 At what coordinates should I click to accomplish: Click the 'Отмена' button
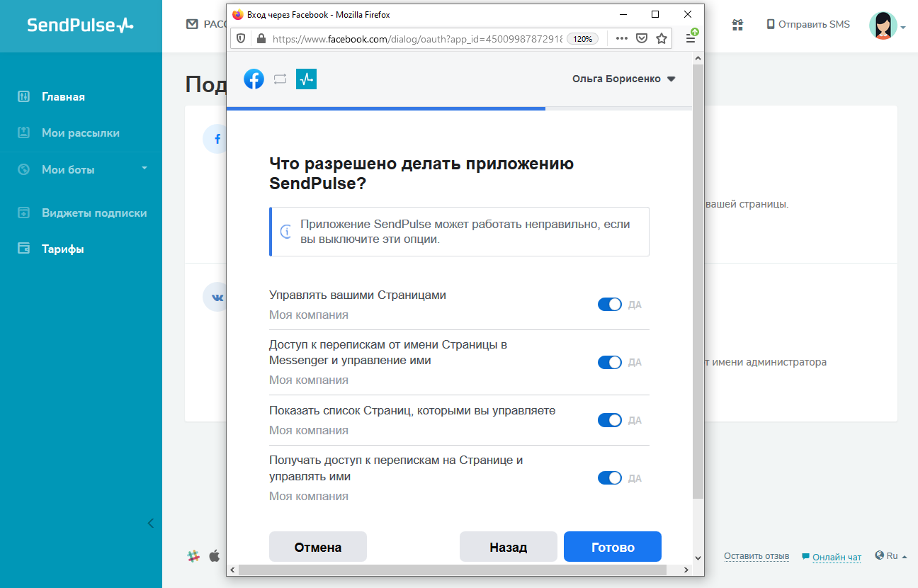pos(318,547)
